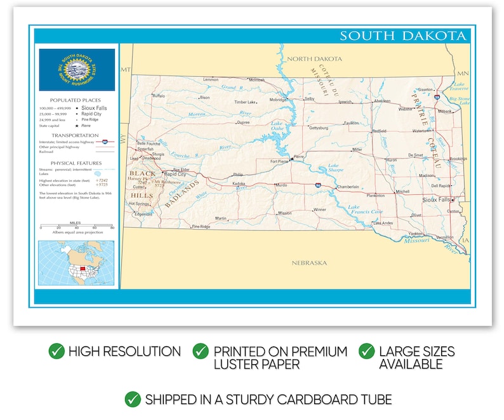The width and height of the screenshot is (504, 420).
Task: Click the Murdo city label
Action: 282,185
